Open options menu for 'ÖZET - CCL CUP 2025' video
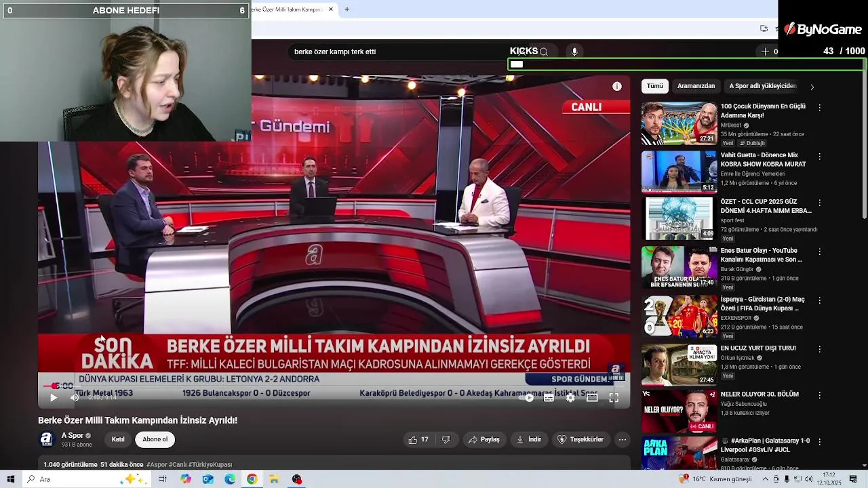Image resolution: width=868 pixels, height=488 pixels. click(x=819, y=203)
